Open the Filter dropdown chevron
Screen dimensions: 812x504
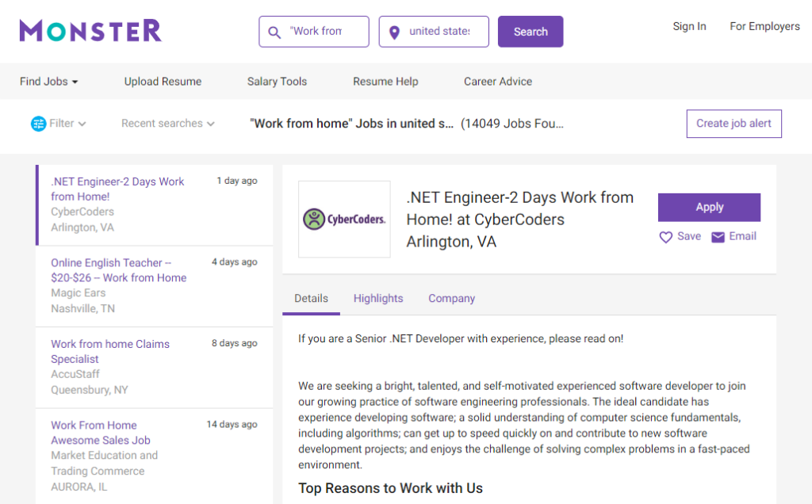tap(82, 124)
